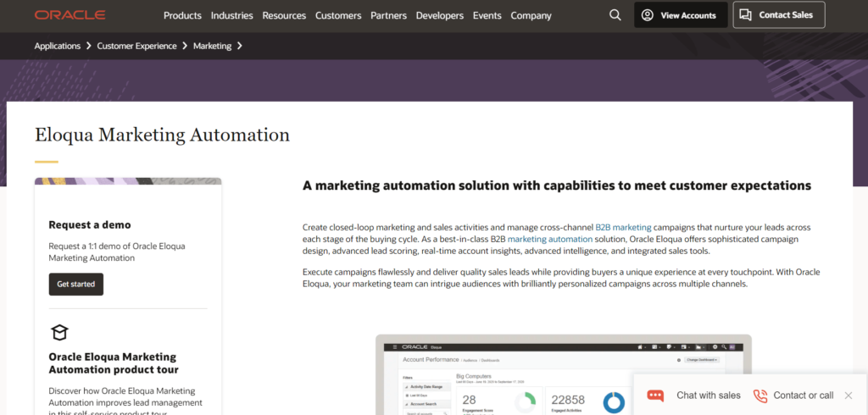Image resolution: width=868 pixels, height=415 pixels.
Task: Close the chat widget with the X
Action: [848, 395]
